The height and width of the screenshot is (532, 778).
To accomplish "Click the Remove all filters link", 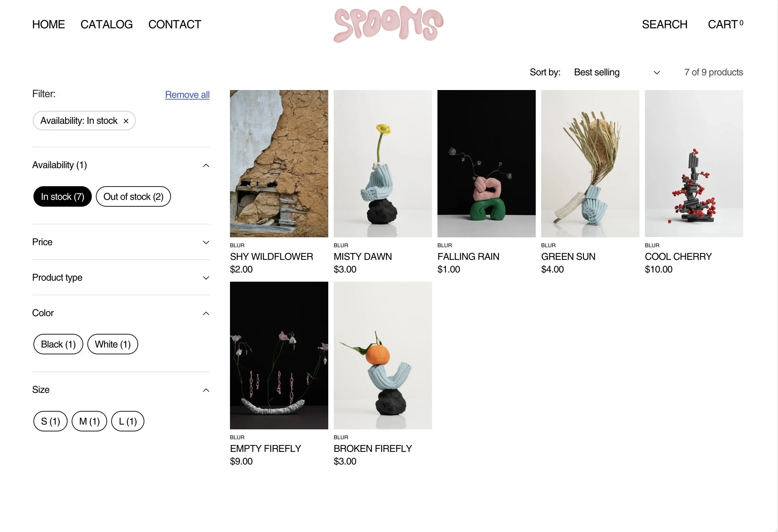I will click(187, 94).
